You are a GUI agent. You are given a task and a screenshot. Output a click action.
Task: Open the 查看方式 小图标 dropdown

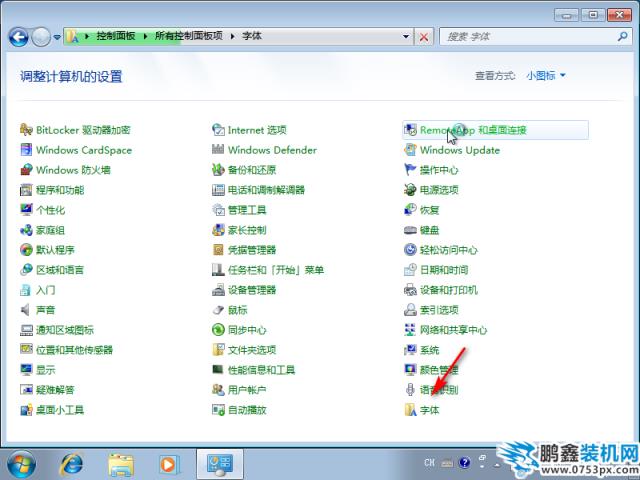click(546, 76)
